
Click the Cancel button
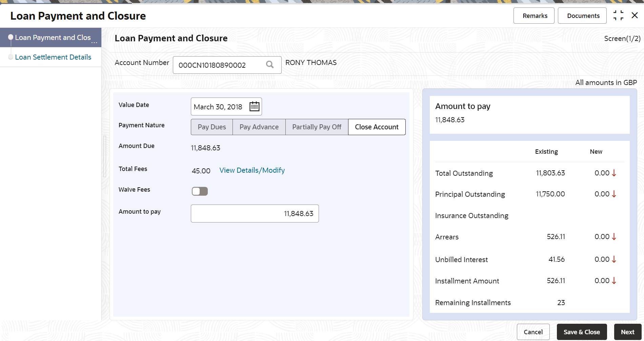[533, 332]
